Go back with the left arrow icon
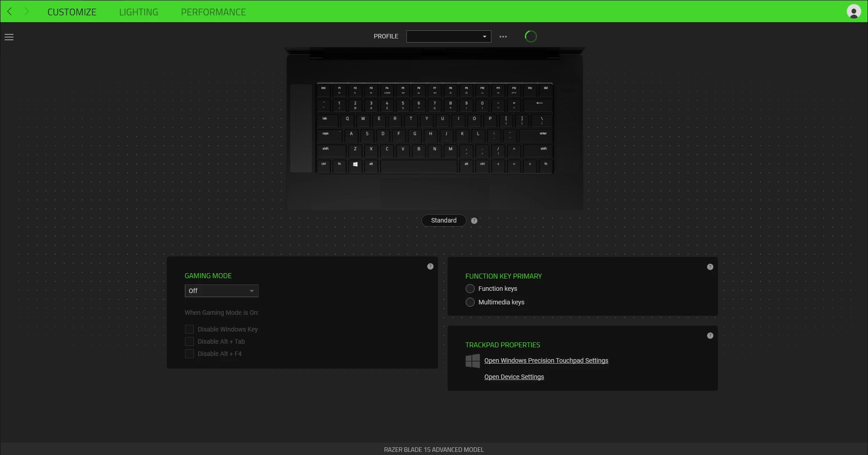The width and height of the screenshot is (868, 455). click(x=9, y=12)
